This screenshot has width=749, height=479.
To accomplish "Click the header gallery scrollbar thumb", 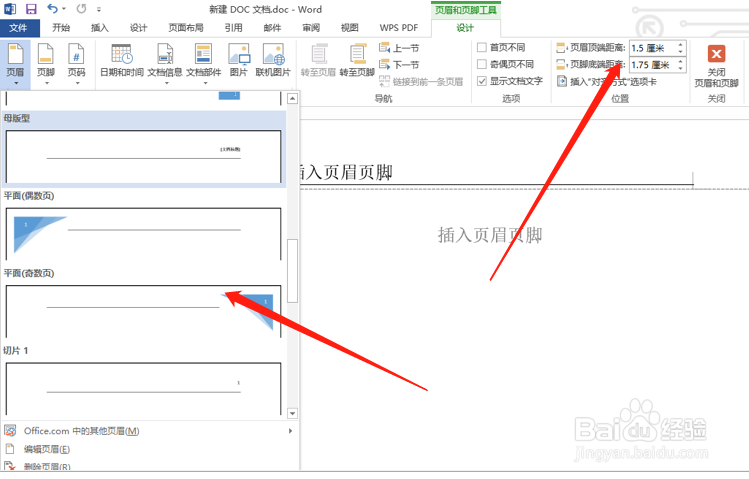I will tap(292, 271).
